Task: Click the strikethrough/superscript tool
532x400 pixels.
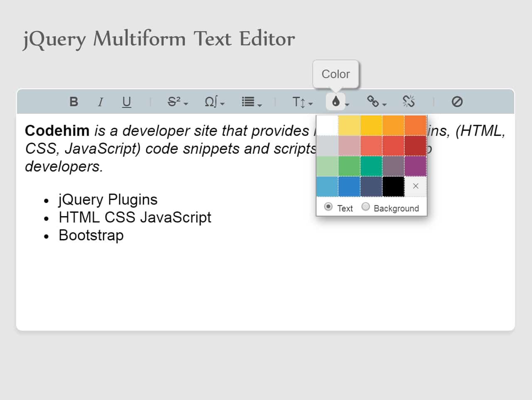Action: click(x=173, y=101)
